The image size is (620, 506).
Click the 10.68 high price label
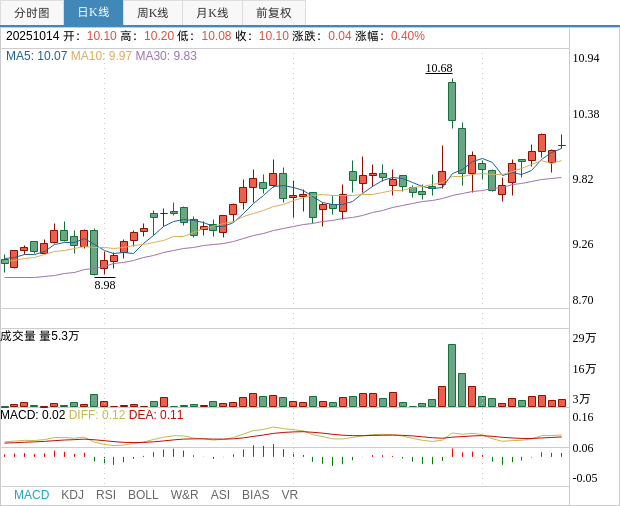tap(438, 68)
